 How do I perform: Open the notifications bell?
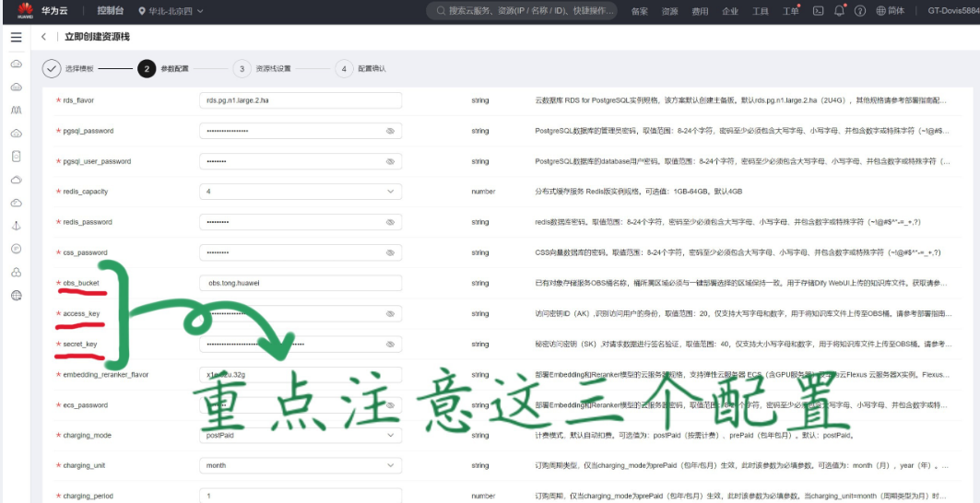click(839, 11)
